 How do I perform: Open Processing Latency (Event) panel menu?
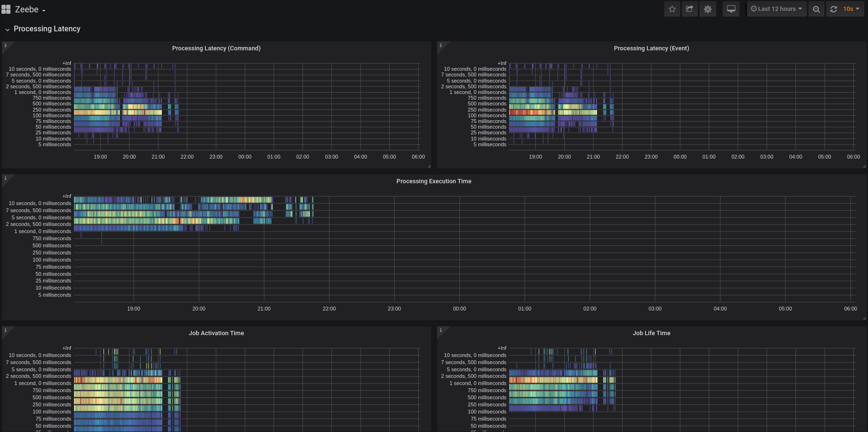[x=651, y=48]
